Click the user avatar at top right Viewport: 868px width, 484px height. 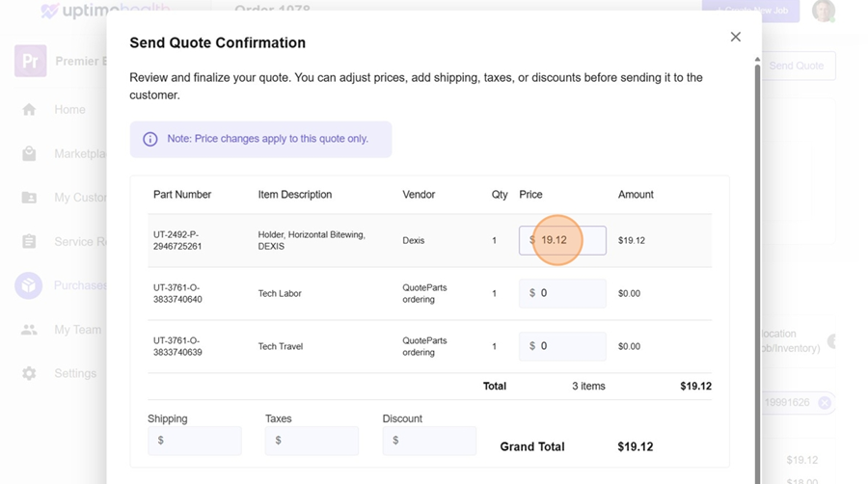coord(823,11)
